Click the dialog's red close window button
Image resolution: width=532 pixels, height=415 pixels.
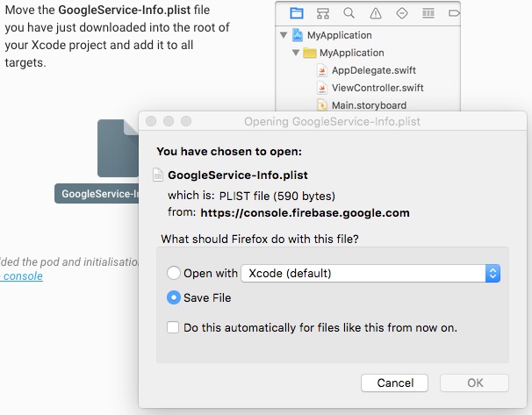151,121
